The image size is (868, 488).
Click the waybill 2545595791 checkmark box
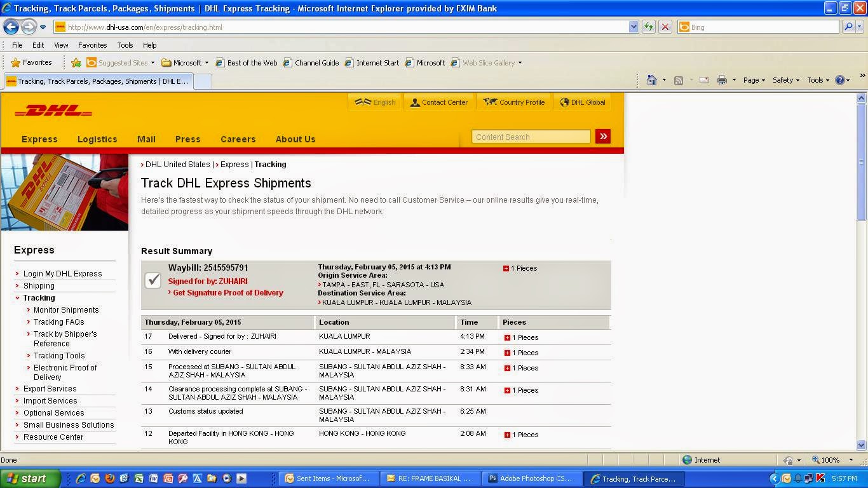[x=153, y=280]
